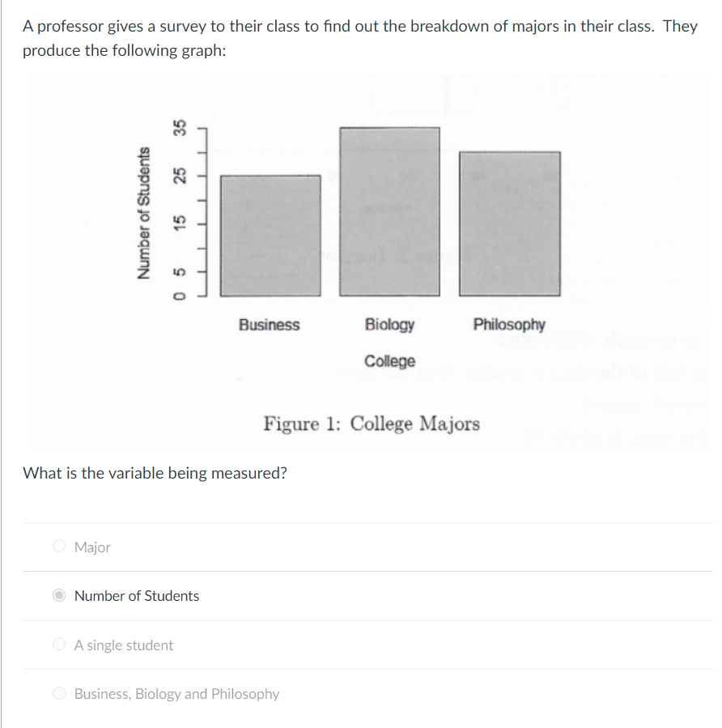
Task: Click the Philosophy bar in the chart
Action: click(x=509, y=223)
